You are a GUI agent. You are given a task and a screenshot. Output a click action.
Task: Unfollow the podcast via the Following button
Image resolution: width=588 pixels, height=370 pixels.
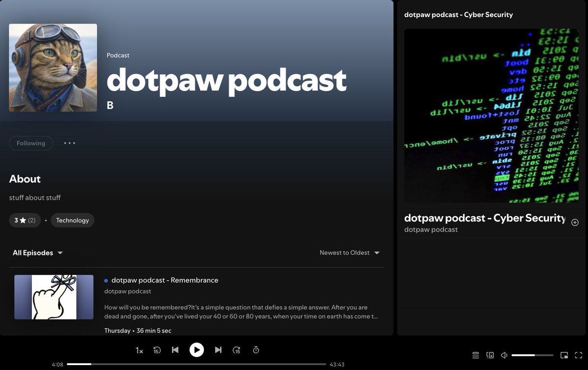30,143
